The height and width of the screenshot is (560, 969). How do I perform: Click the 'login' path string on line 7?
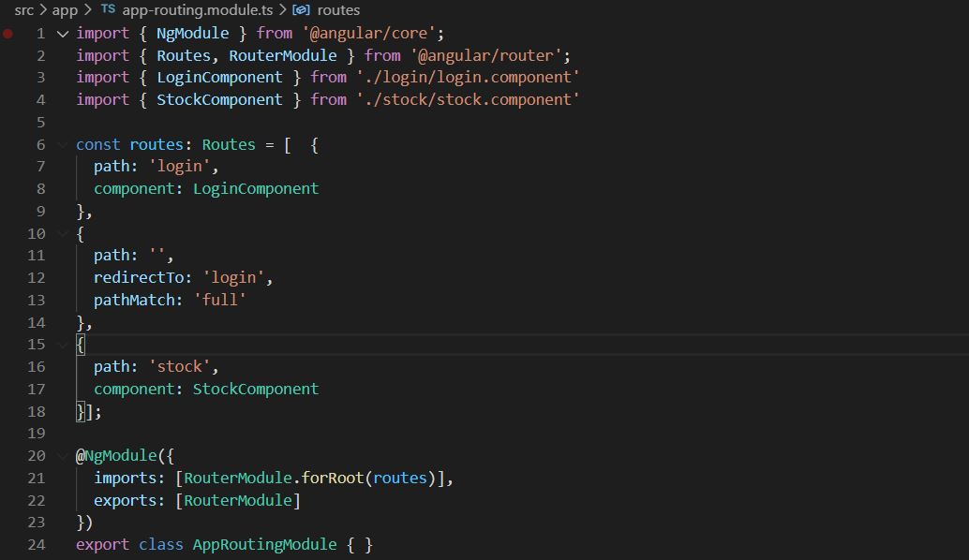(x=179, y=167)
